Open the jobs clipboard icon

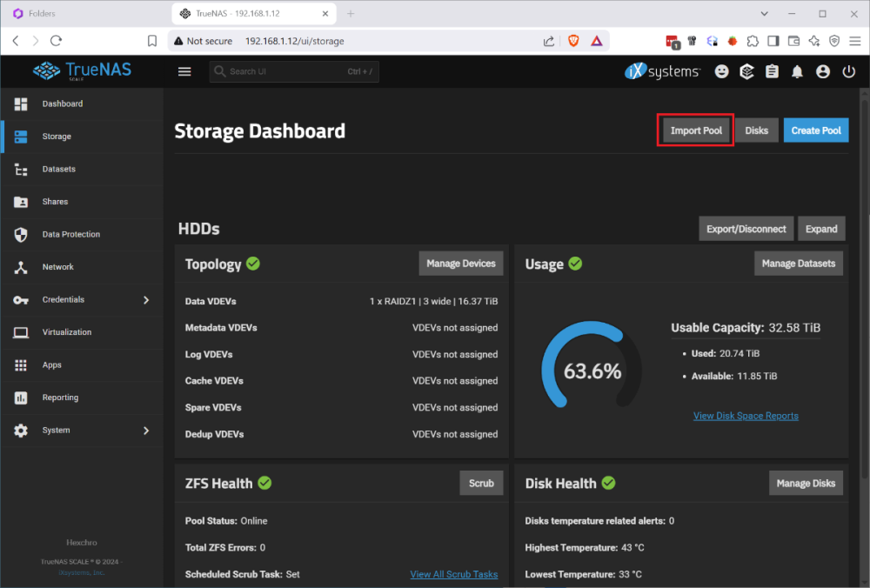772,71
